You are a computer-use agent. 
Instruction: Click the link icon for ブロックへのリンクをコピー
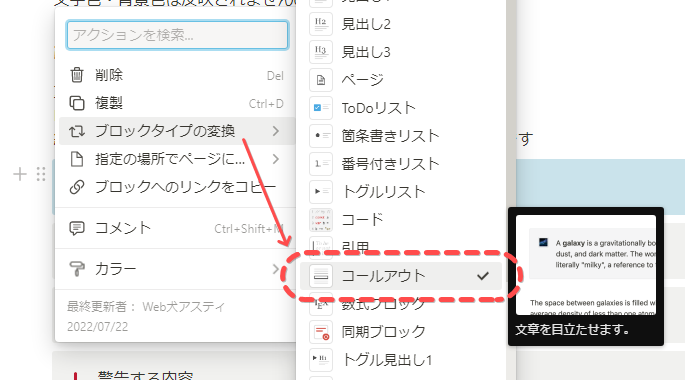pos(77,187)
